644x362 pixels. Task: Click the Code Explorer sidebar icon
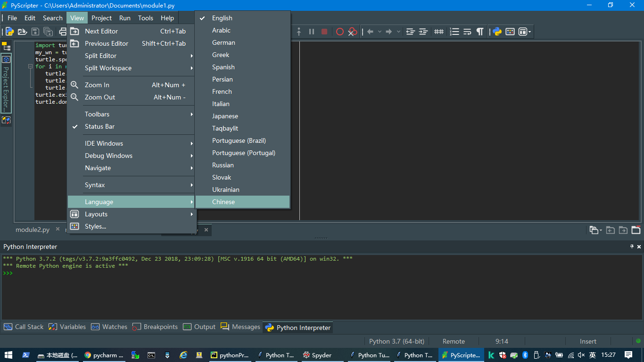tap(6, 46)
